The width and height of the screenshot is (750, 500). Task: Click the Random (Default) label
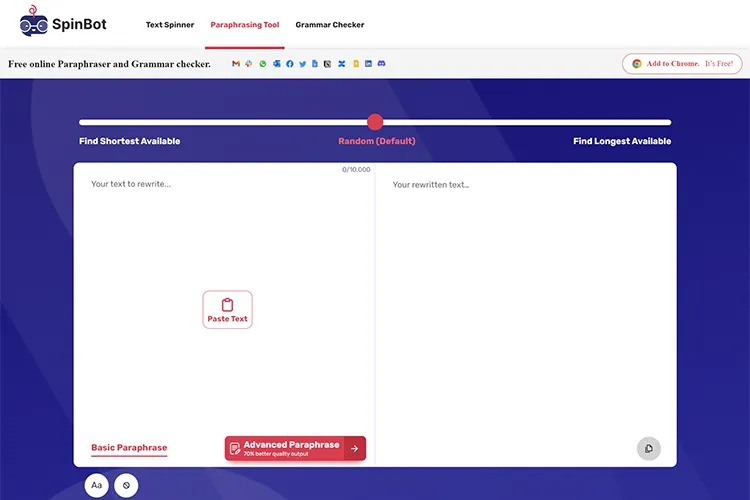click(377, 141)
